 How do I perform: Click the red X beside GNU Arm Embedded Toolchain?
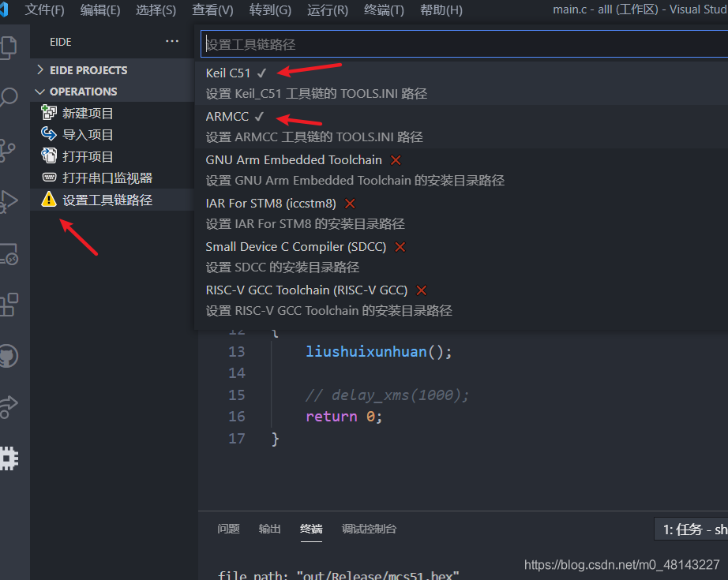(396, 160)
